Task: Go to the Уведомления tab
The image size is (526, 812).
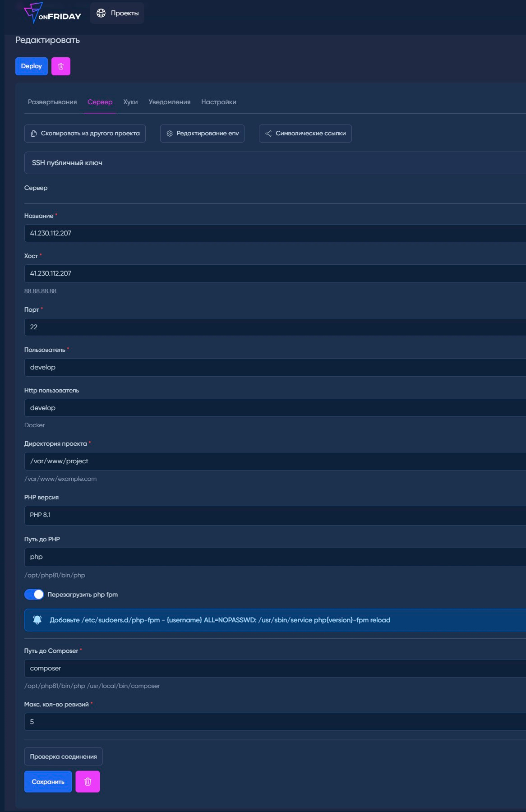Action: (x=169, y=102)
